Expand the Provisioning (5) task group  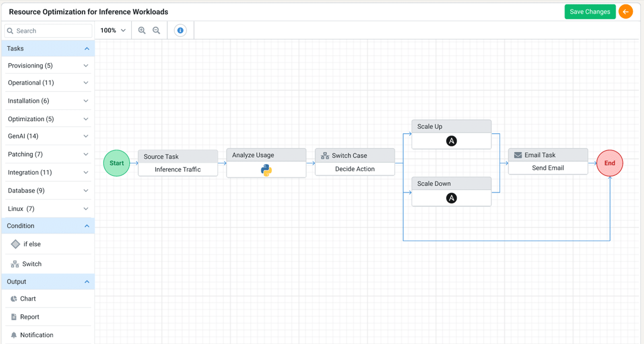pos(47,66)
